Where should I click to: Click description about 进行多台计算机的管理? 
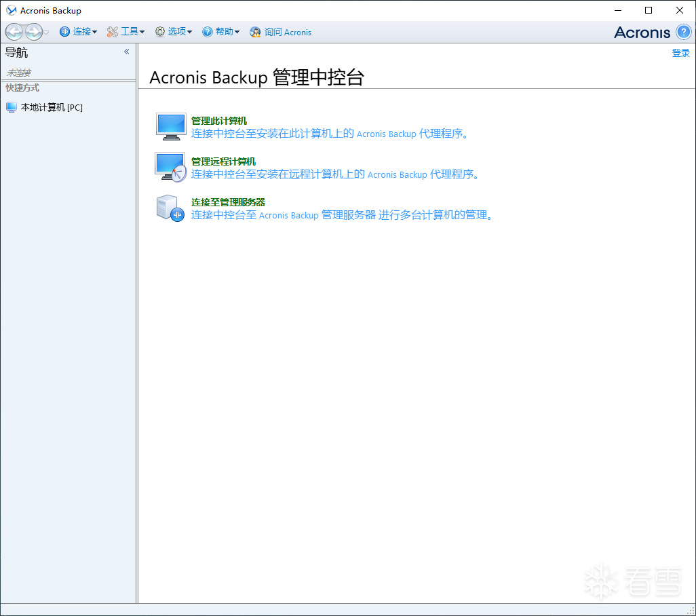(343, 215)
